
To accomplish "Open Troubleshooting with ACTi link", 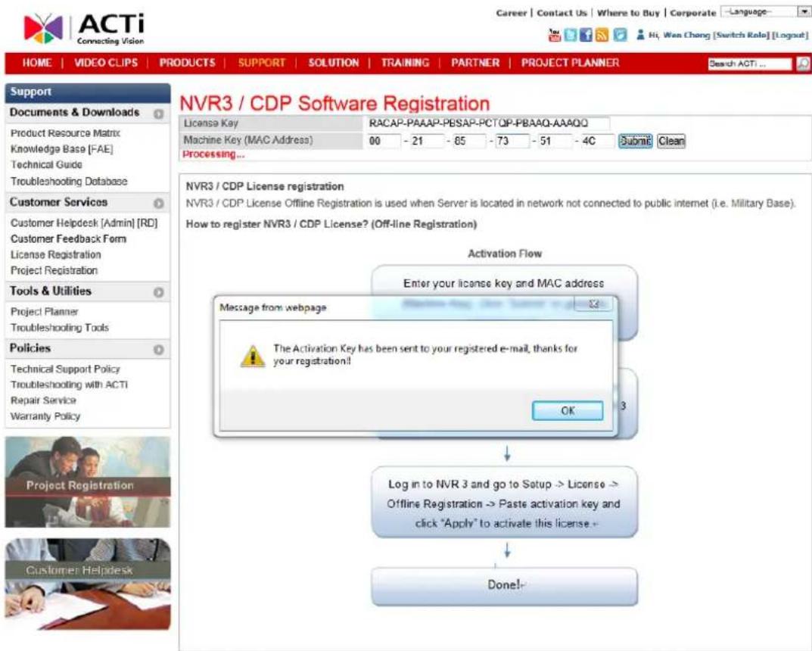I will (x=69, y=385).
